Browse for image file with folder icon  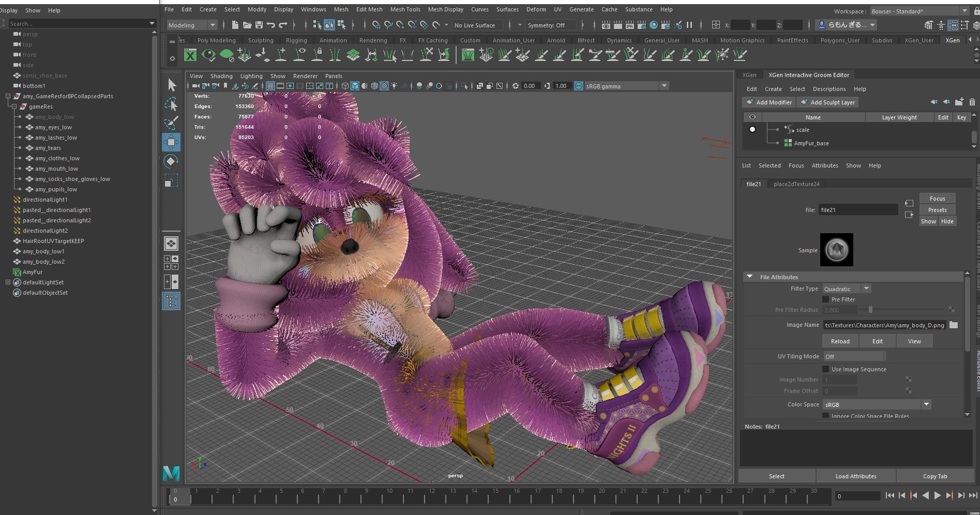pos(954,325)
